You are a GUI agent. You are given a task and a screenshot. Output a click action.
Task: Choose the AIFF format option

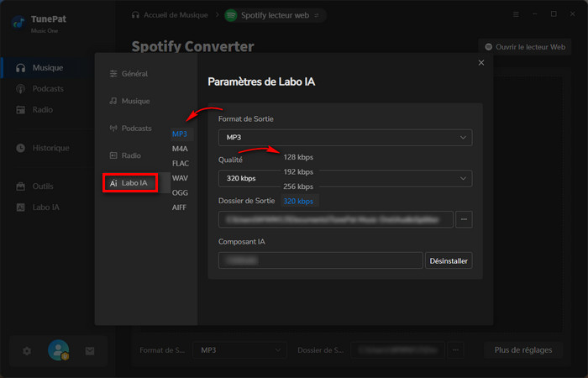tap(179, 207)
